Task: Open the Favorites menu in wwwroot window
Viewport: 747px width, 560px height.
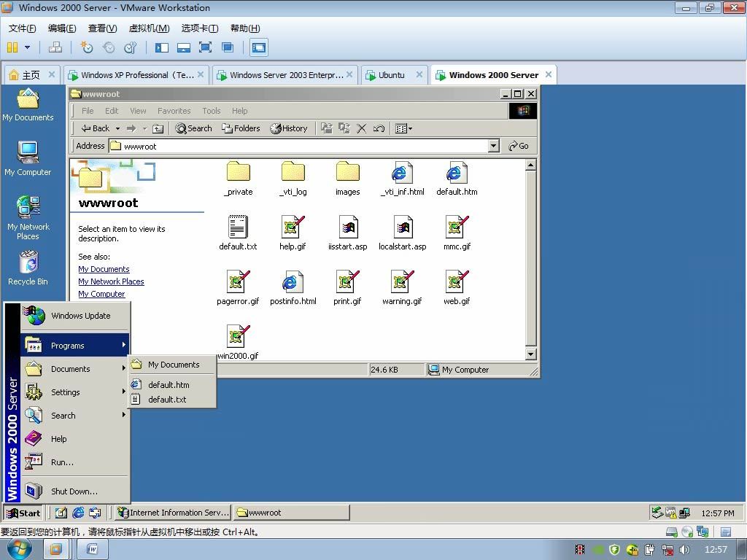Action: coord(174,111)
